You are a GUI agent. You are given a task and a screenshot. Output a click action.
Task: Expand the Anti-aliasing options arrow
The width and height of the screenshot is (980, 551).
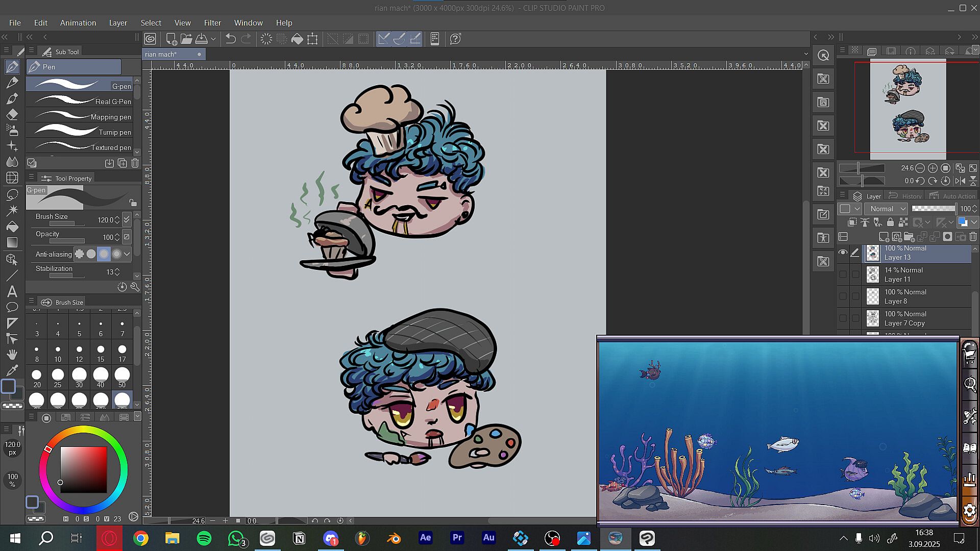(x=127, y=254)
